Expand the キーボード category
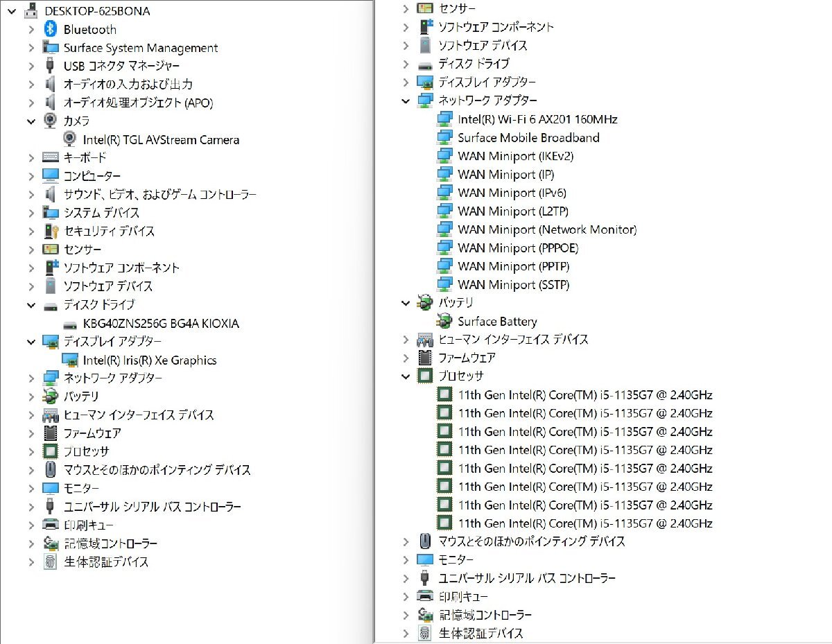This screenshot has height=644, width=832. tap(31, 157)
